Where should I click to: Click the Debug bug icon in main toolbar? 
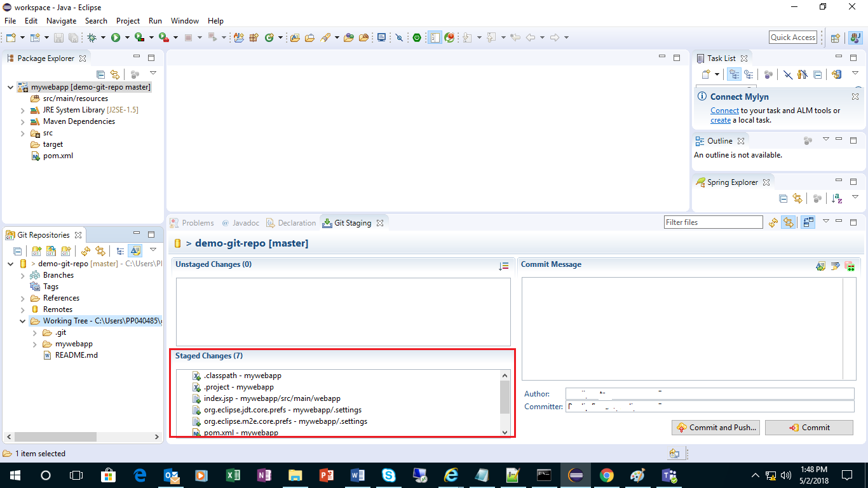(92, 37)
